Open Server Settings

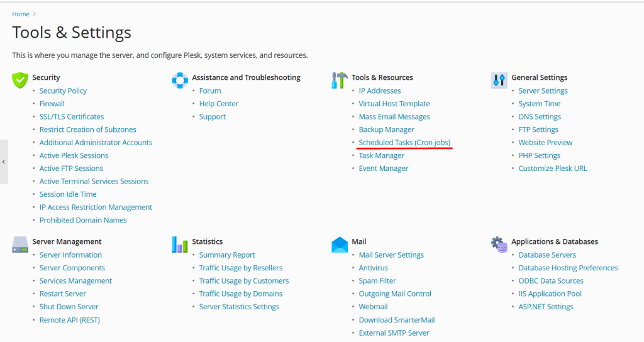click(x=543, y=91)
